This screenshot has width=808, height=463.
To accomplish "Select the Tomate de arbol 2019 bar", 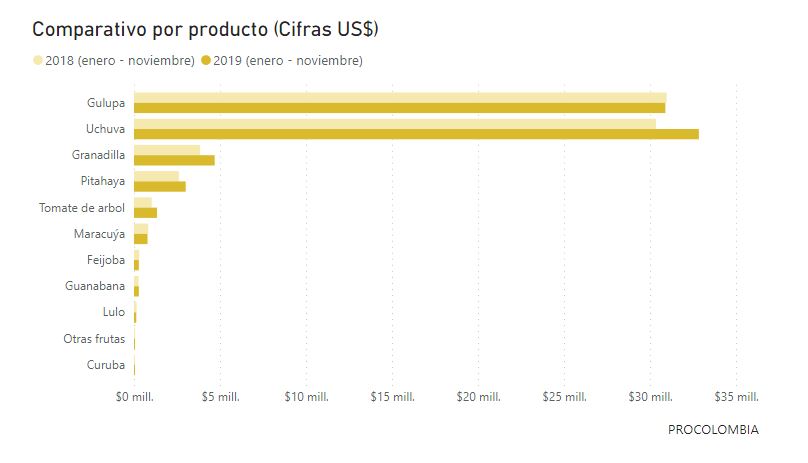I will pos(145,212).
